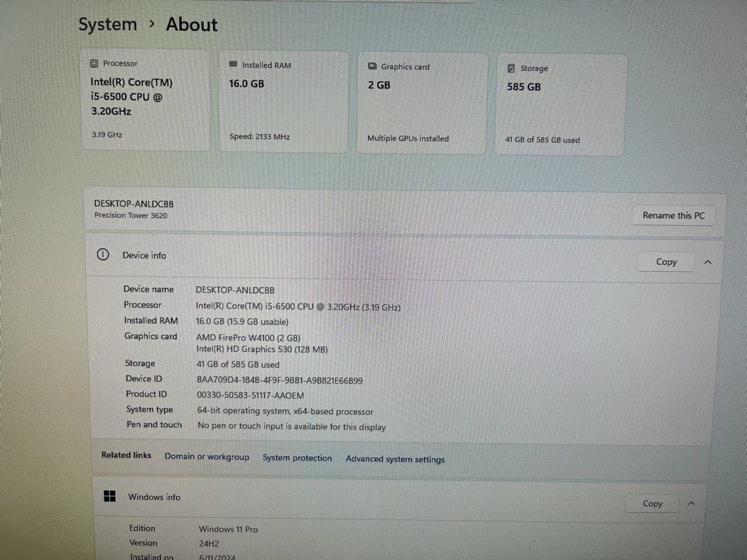Open the Processor summary card
Viewport: 747px width, 560px height.
(146, 100)
